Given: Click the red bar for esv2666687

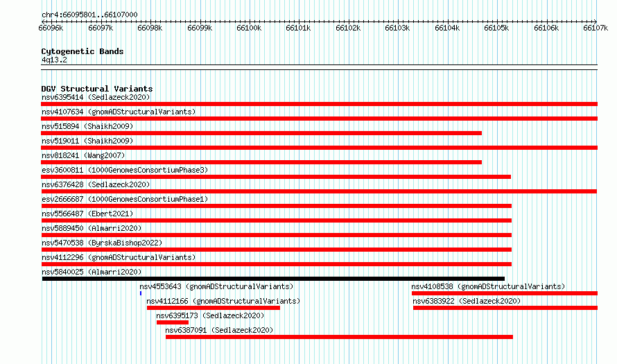Looking at the screenshot, I should click(277, 206).
